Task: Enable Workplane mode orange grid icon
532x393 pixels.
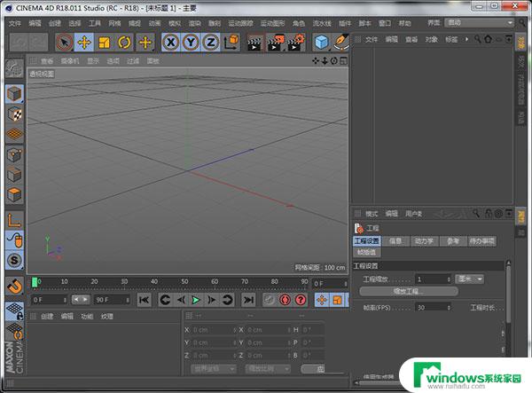Action: point(14,134)
